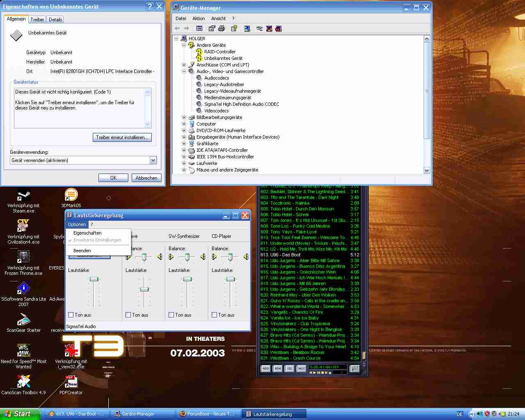Enable Ton aus for the master volume column

[71, 315]
